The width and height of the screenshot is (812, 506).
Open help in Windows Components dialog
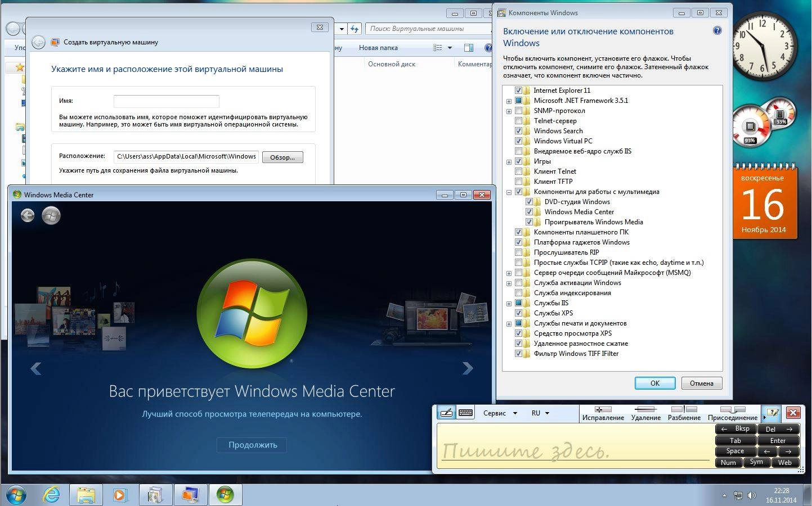click(x=717, y=31)
